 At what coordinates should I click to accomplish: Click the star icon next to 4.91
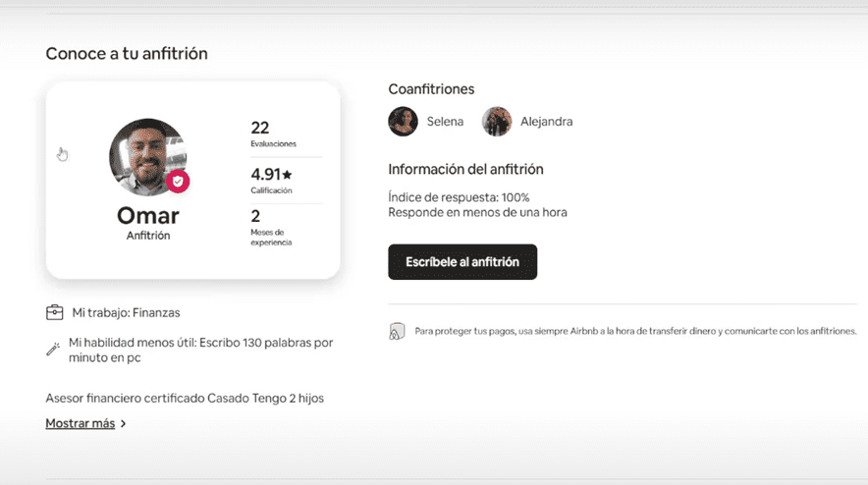(x=287, y=175)
